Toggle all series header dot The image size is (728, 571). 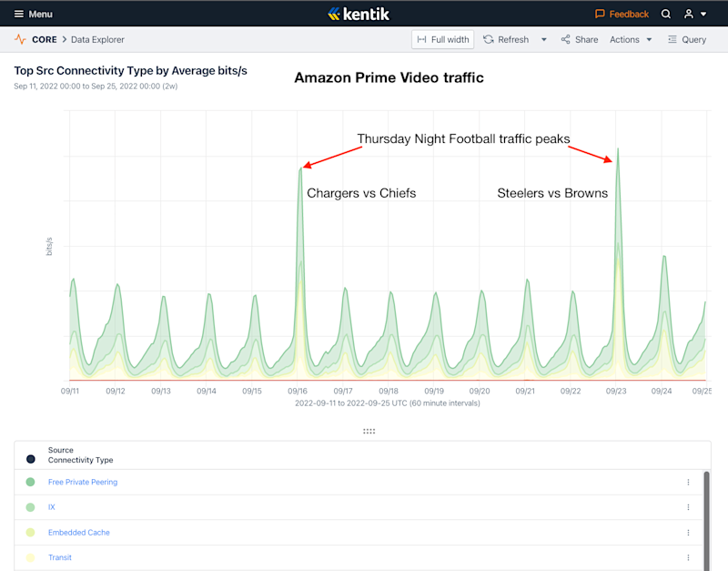click(31, 459)
